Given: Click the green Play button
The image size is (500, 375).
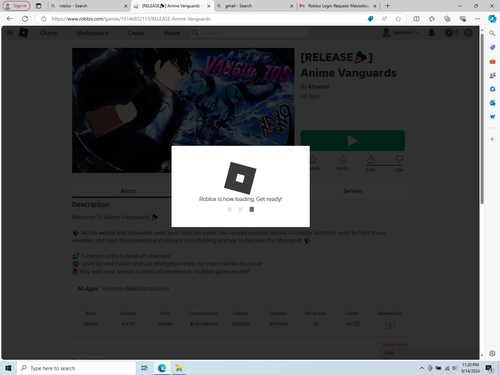Looking at the screenshot, I should click(x=353, y=140).
